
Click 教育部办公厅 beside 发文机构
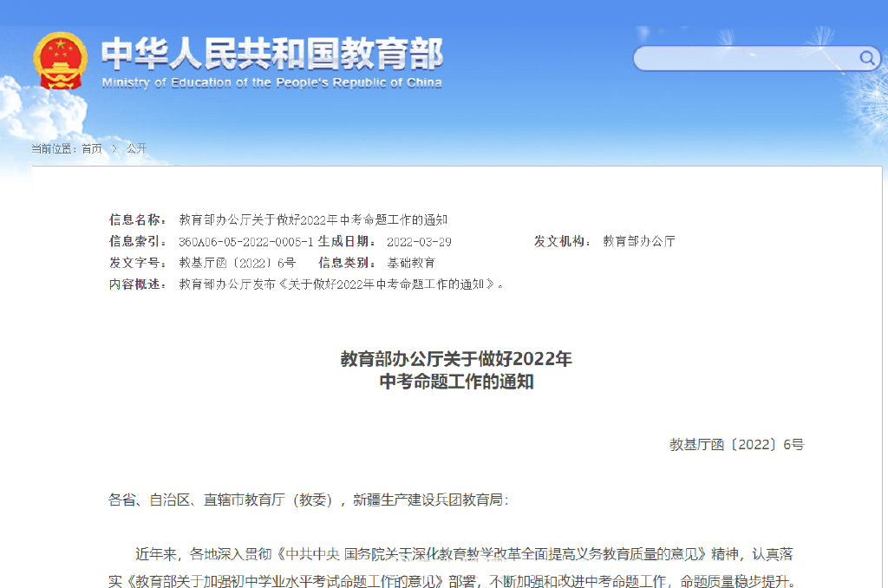pyautogui.click(x=639, y=242)
